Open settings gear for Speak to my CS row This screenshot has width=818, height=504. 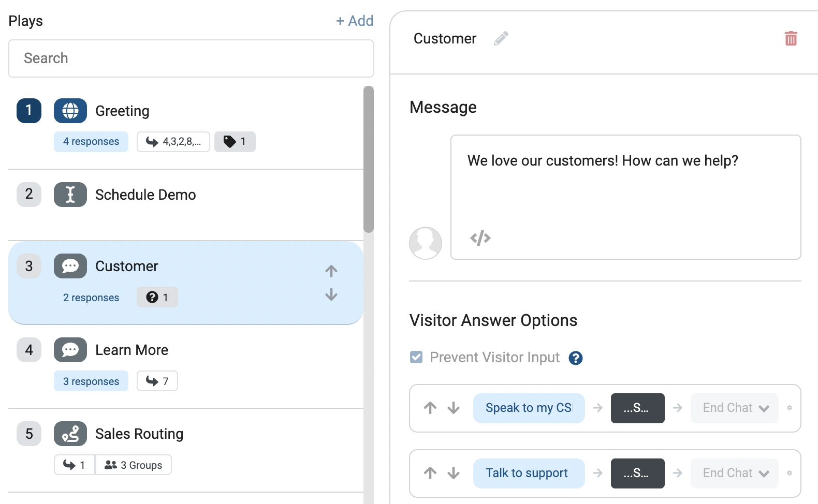tap(789, 408)
